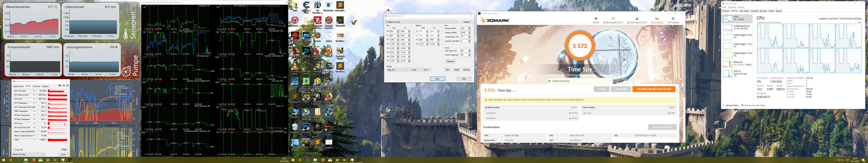This screenshot has height=163, width=868.
Task: Select Photoshop desktop icon
Action: [306, 128]
